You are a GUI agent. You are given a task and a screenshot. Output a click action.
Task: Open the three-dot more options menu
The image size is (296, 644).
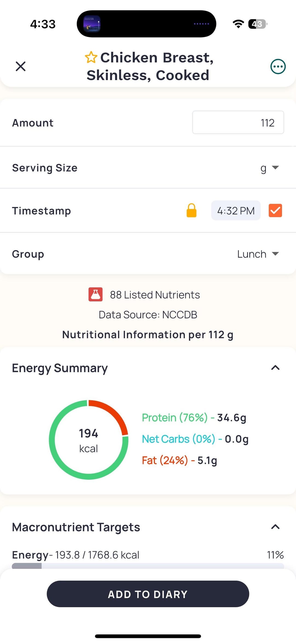(278, 66)
